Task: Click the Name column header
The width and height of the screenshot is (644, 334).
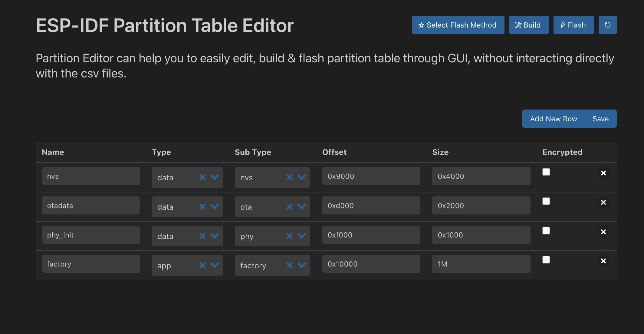Action: tap(53, 152)
